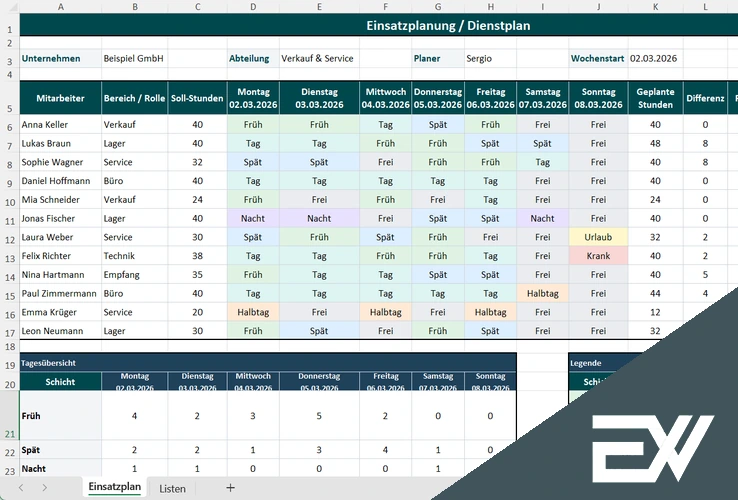This screenshot has width=738, height=500.
Task: Click the Einsatzplanung / Dienstplan title cell
Action: coord(448,25)
